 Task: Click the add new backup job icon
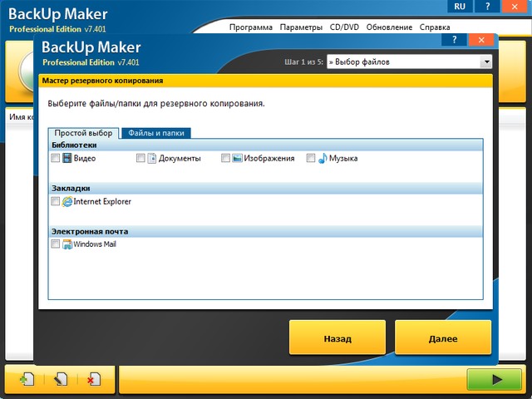tap(27, 379)
